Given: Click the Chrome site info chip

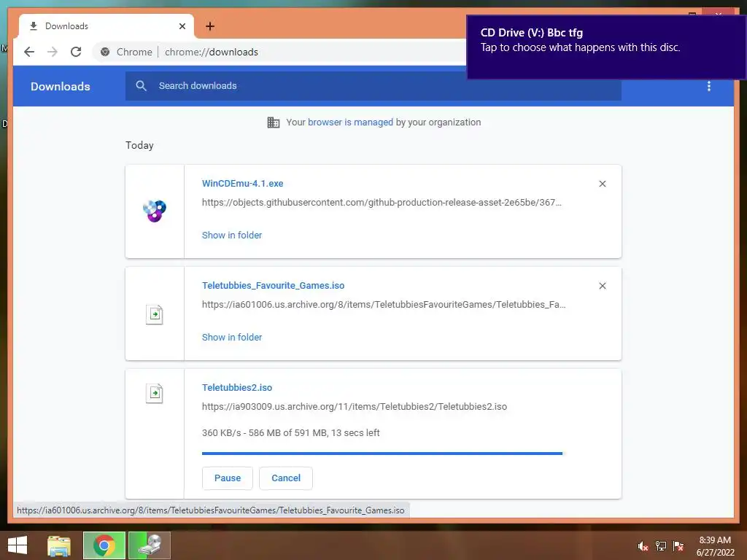Looking at the screenshot, I should (126, 52).
